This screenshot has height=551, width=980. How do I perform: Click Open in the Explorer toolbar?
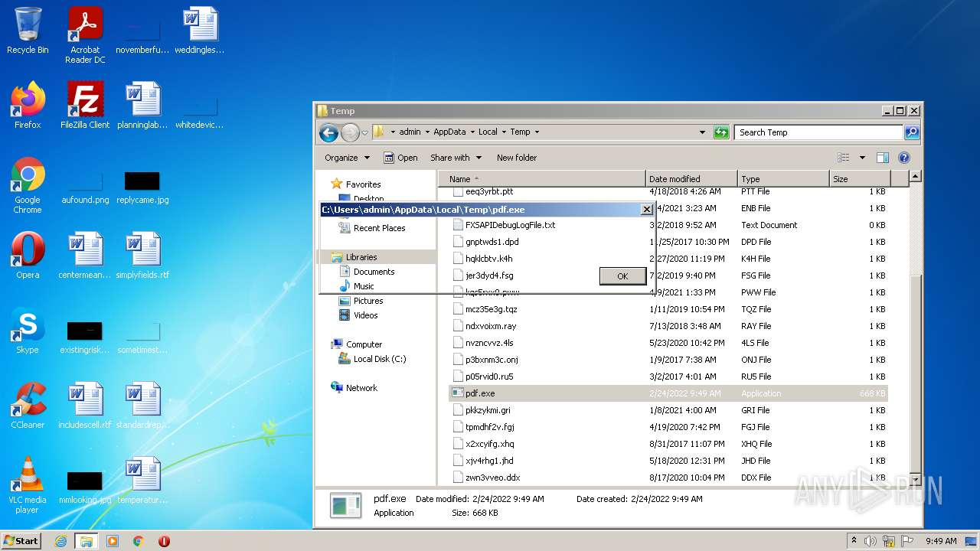[x=400, y=158]
